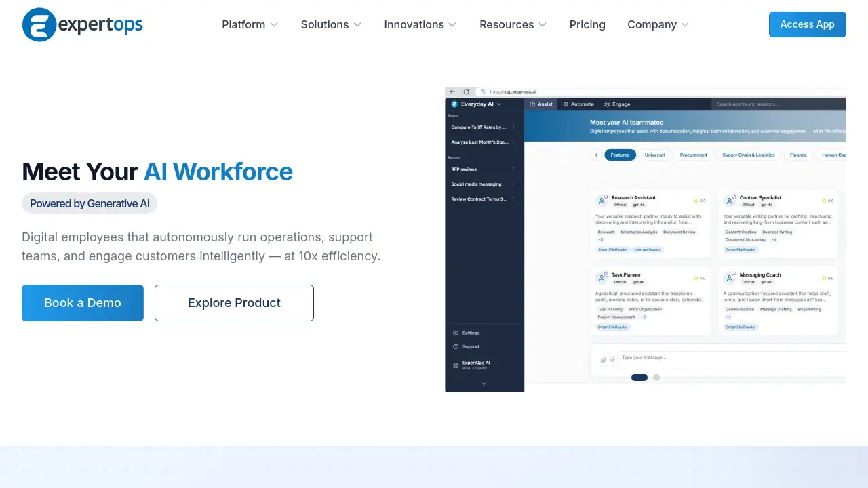Click the browser back arrow in preview
This screenshot has width=868, height=488.
pyautogui.click(x=452, y=91)
